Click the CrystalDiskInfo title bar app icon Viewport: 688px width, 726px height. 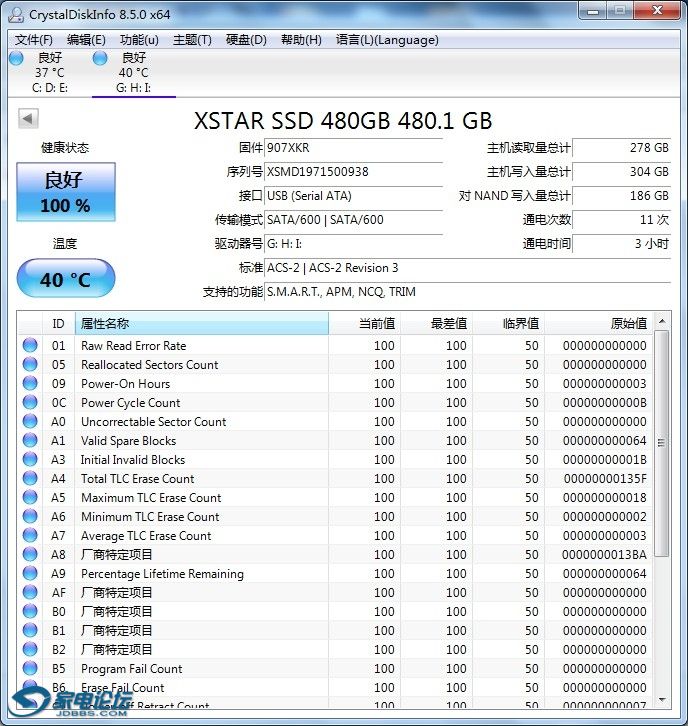pyautogui.click(x=16, y=14)
